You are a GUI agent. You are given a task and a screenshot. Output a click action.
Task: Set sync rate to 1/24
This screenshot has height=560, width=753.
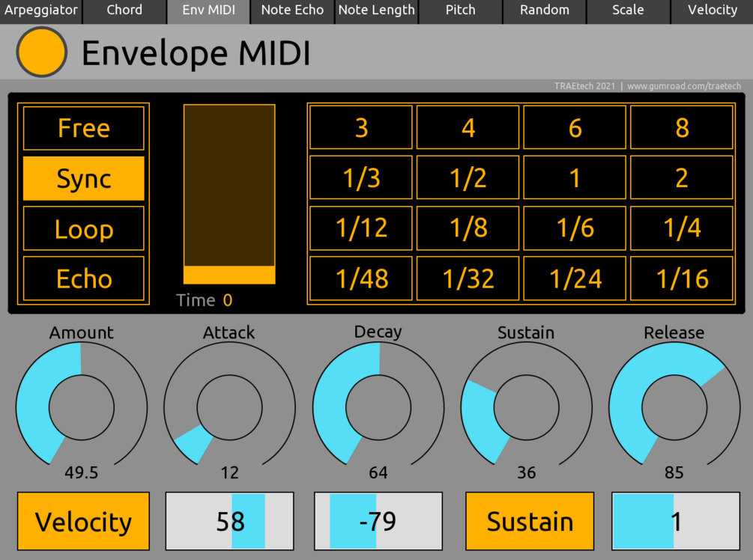pyautogui.click(x=575, y=279)
